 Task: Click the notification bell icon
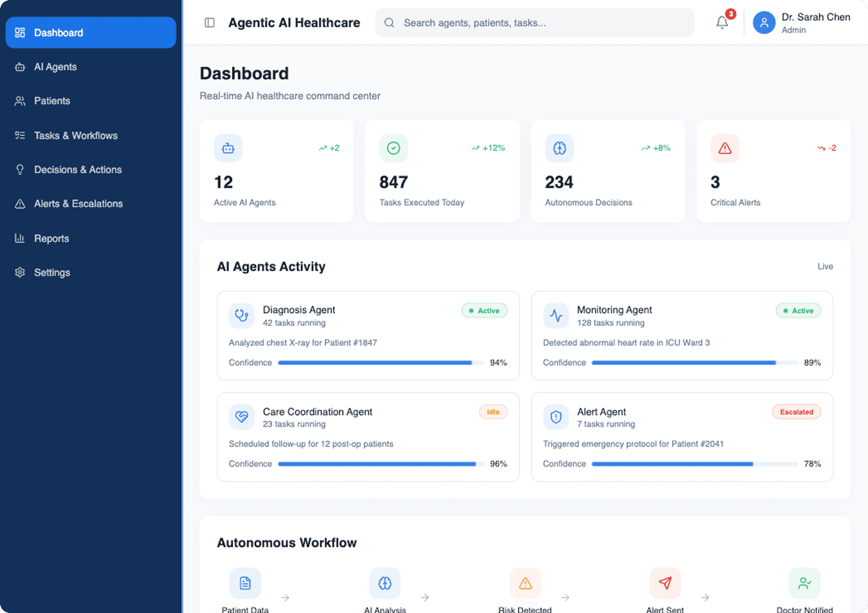coord(722,23)
